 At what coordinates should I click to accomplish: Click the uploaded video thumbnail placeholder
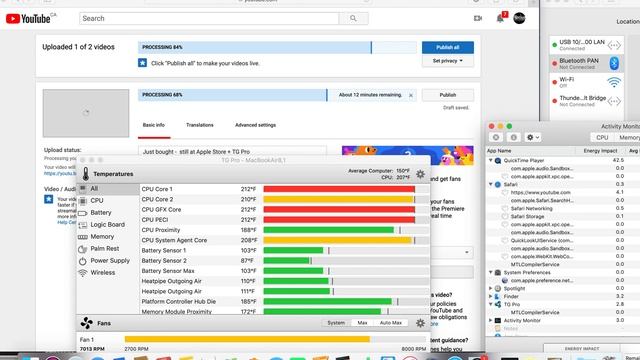point(86,113)
